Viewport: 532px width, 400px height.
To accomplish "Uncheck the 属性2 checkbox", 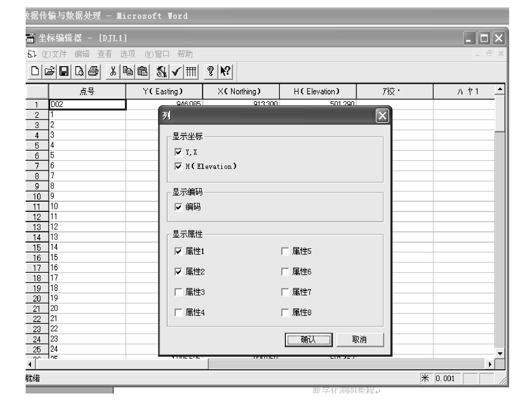I will tap(178, 272).
